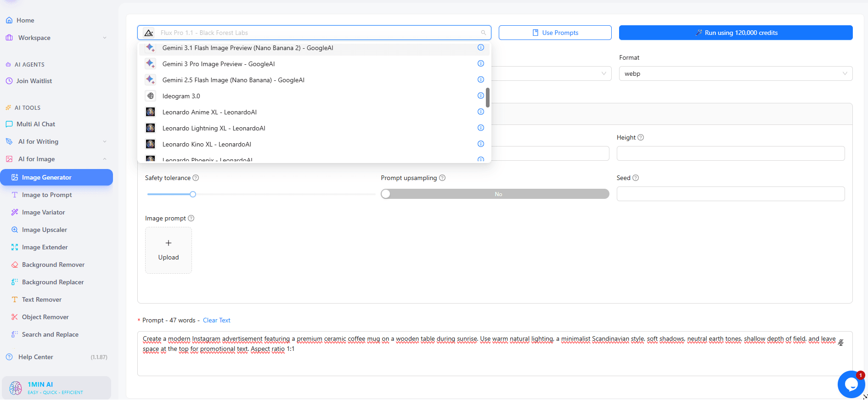Show info for Ideogram 3.0 model

(481, 96)
